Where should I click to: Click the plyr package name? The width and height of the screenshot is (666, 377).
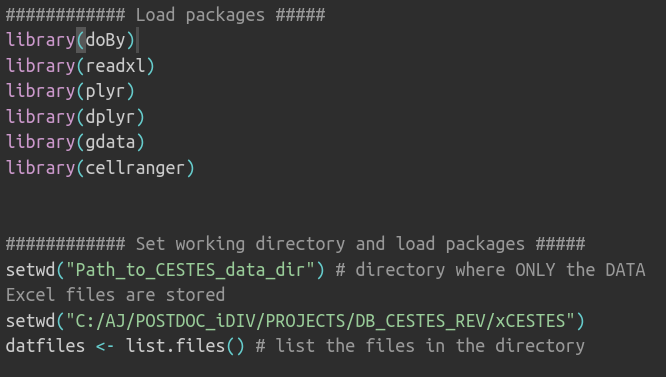(105, 92)
